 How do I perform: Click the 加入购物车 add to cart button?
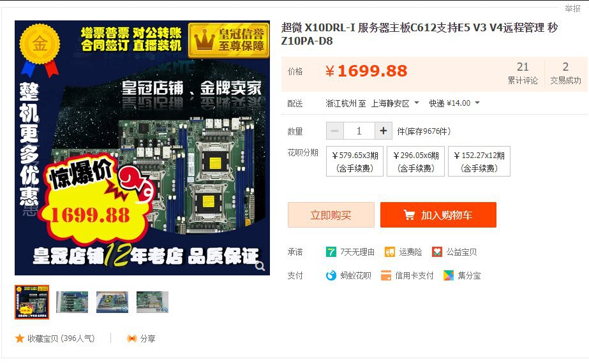click(x=438, y=215)
